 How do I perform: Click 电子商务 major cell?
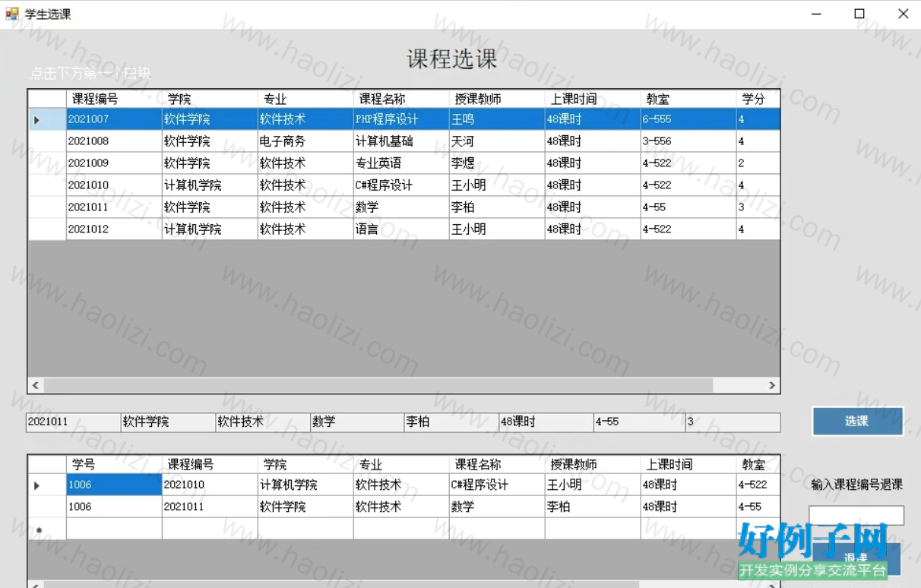click(x=305, y=141)
